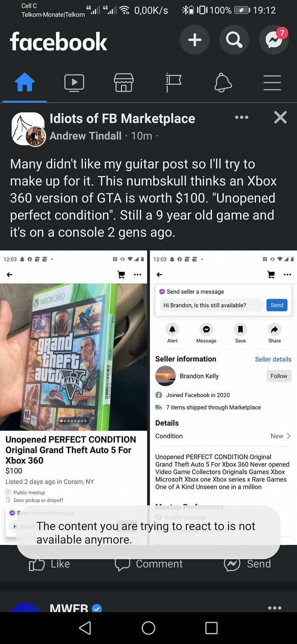Open the seller information screenshot
Viewport: 297px width, 644px height.
point(223,398)
